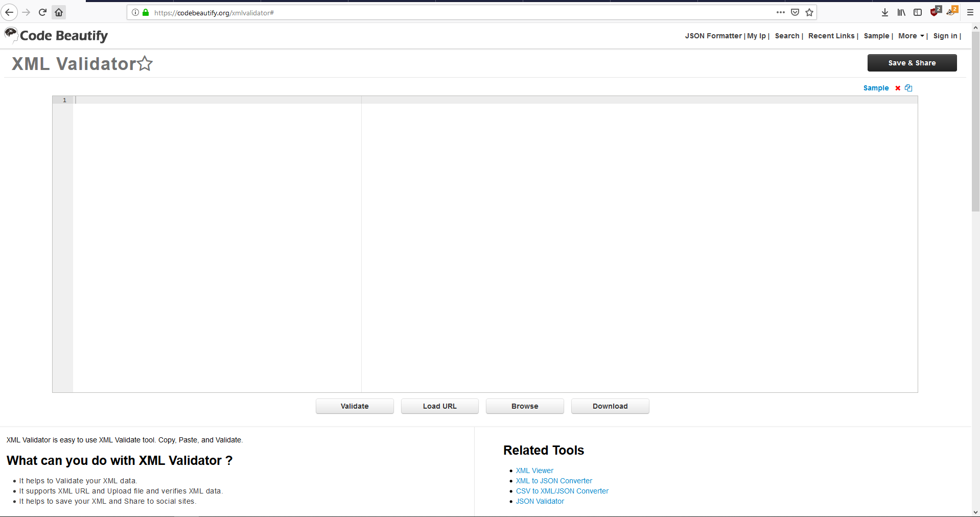Image resolution: width=980 pixels, height=517 pixels.
Task: Open the XML to JSON Converter link
Action: pyautogui.click(x=554, y=481)
